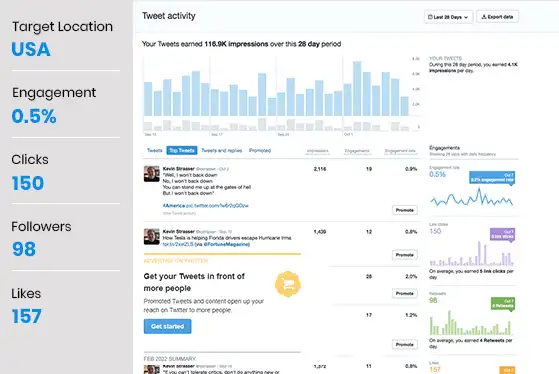Open the #America hashtag link
The width and height of the screenshot is (559, 374).
click(174, 206)
